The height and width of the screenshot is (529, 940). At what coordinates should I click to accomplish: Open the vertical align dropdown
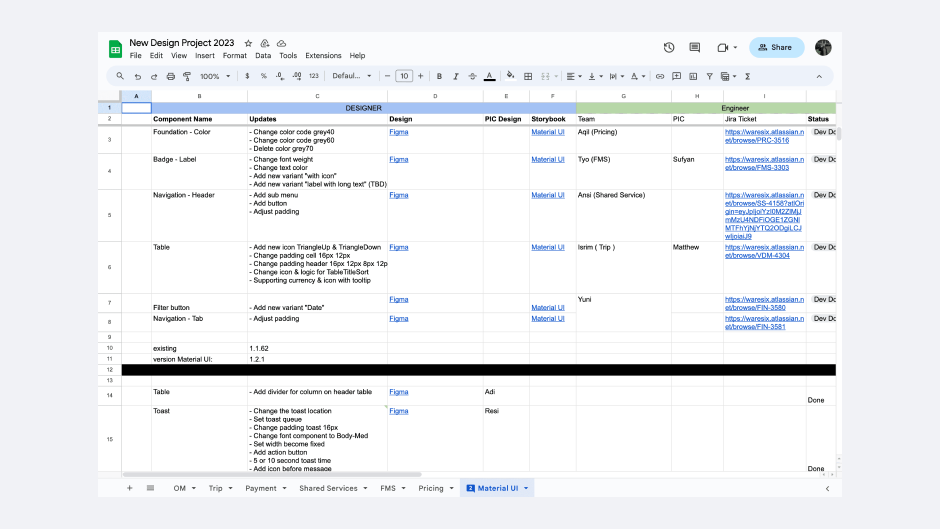point(595,76)
